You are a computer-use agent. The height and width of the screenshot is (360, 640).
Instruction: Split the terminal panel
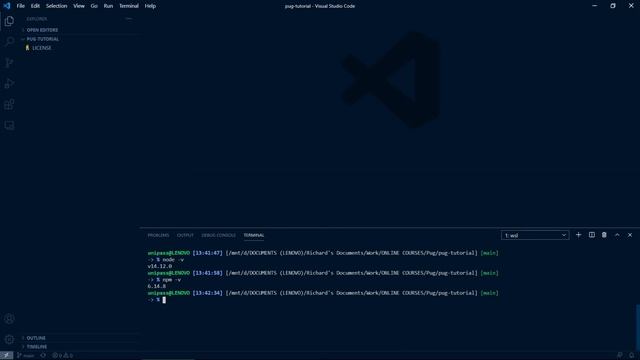coord(591,235)
